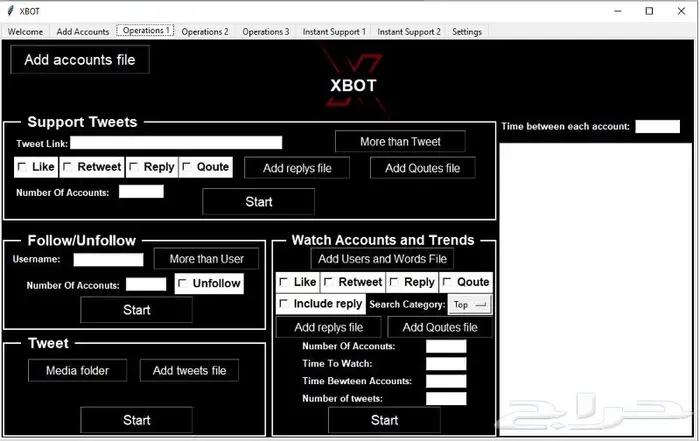Click into the Username input field
The width and height of the screenshot is (700, 441).
pyautogui.click(x=108, y=260)
